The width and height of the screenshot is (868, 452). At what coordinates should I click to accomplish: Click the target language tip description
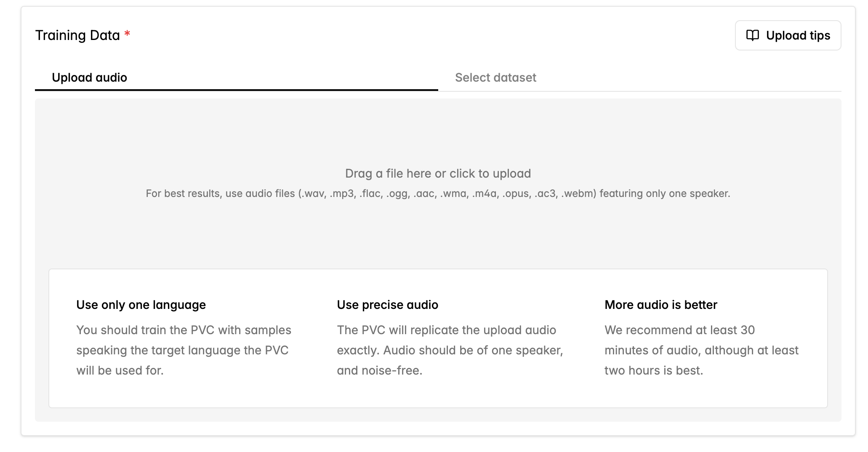coord(184,350)
